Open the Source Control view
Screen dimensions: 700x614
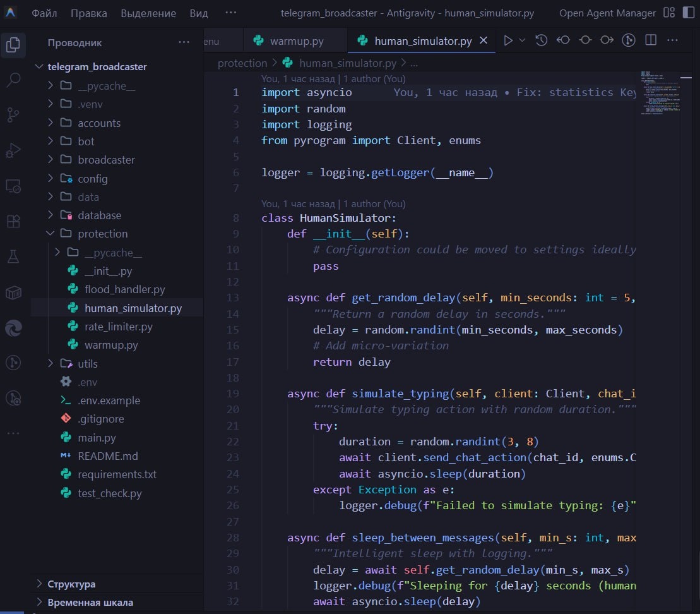(x=13, y=116)
